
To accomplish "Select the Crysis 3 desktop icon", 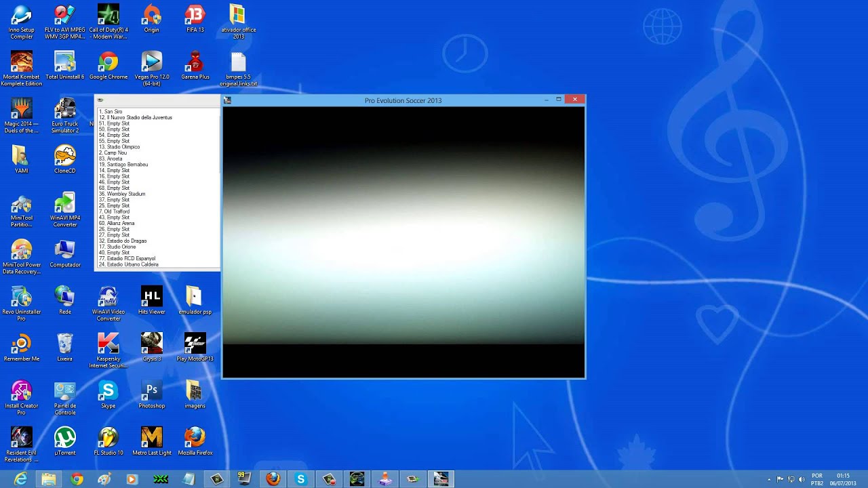I will [152, 347].
